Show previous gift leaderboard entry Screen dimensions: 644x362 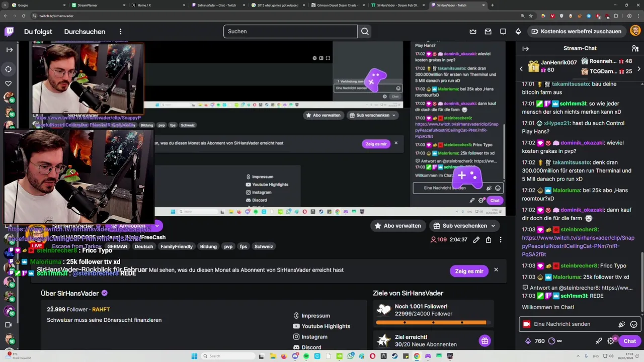click(x=521, y=68)
